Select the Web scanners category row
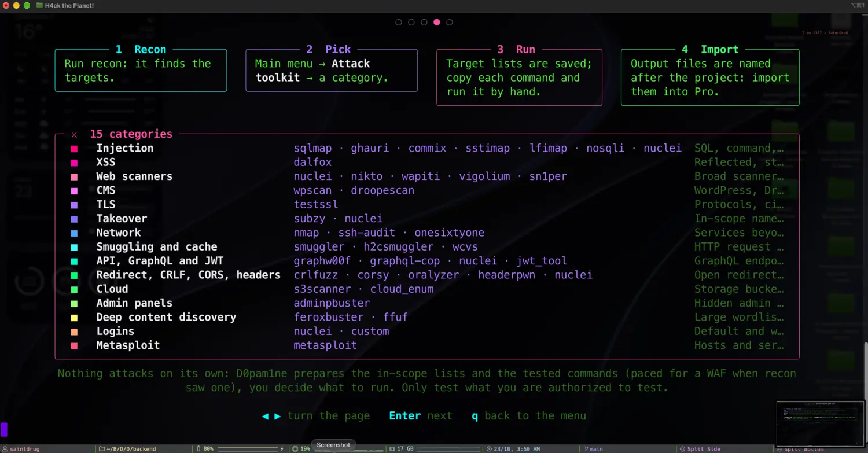 [427, 176]
